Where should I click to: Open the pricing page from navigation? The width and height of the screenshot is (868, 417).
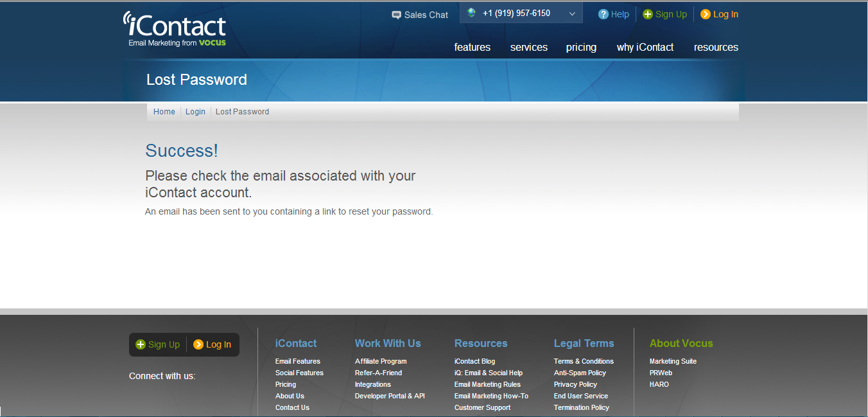point(581,47)
